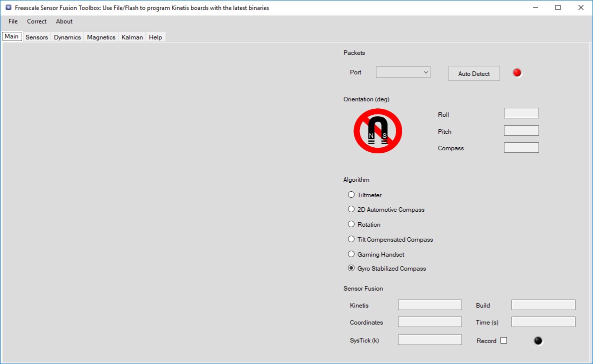The width and height of the screenshot is (593, 364).
Task: Click the Compass value field
Action: click(521, 148)
